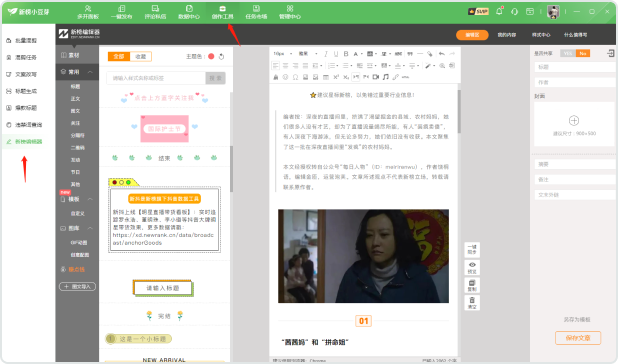Collapse the 图库 section in the sidebar
Screen dimensions: 618x364
90,228
